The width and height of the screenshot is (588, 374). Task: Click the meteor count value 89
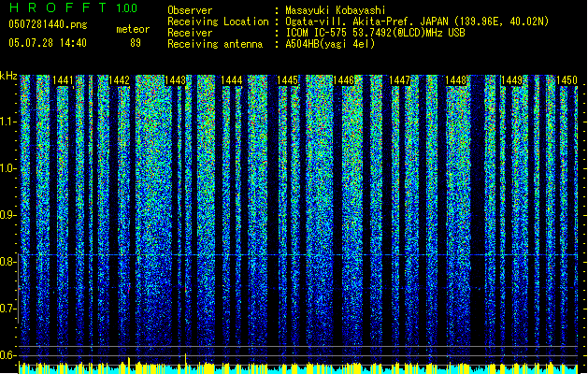[136, 43]
